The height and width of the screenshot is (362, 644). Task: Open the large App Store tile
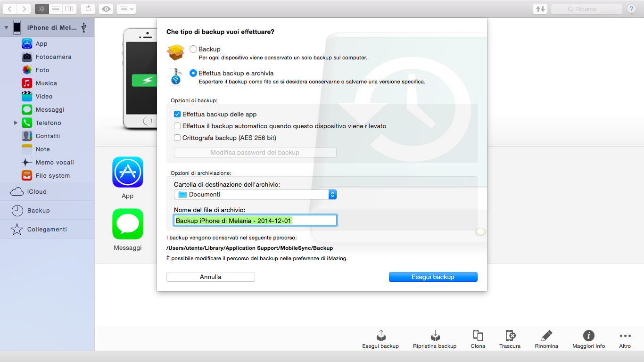coord(128,173)
